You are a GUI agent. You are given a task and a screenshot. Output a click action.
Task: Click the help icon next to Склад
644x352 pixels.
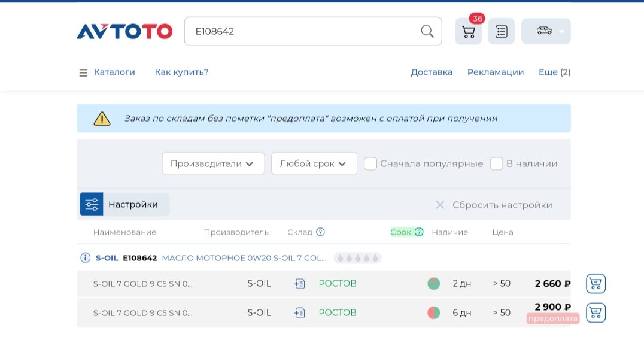pos(320,232)
